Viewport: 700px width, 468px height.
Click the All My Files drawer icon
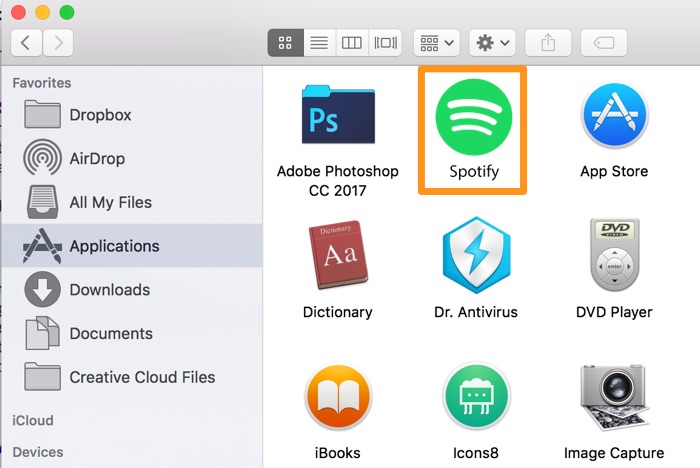click(42, 202)
